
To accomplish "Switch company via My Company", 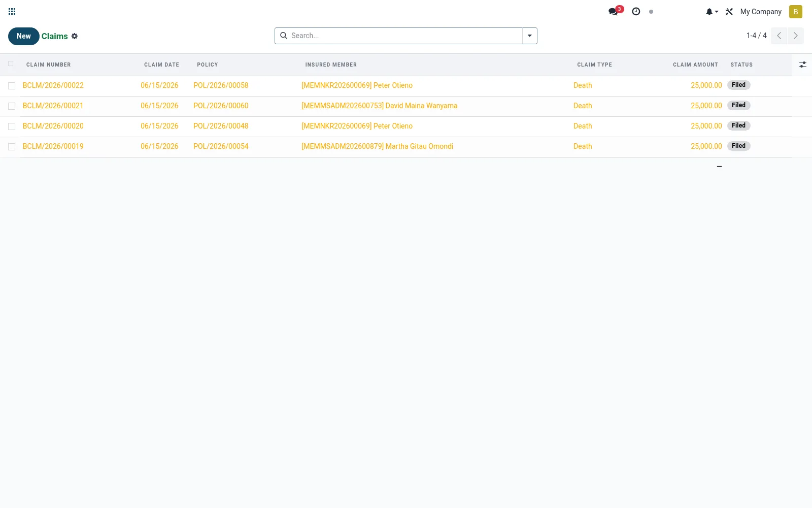I will [761, 12].
